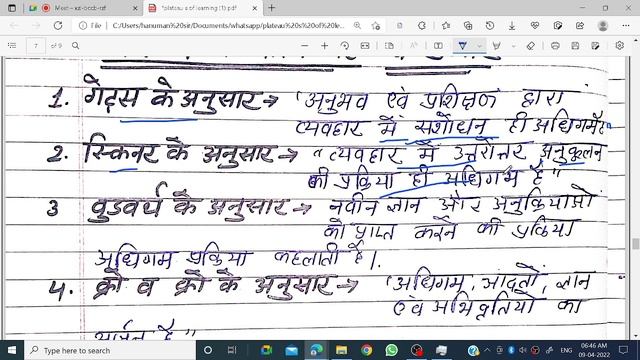Viewport: 640px width, 360px height.
Task: Launch Google Chrome from taskbar
Action: tap(367, 350)
